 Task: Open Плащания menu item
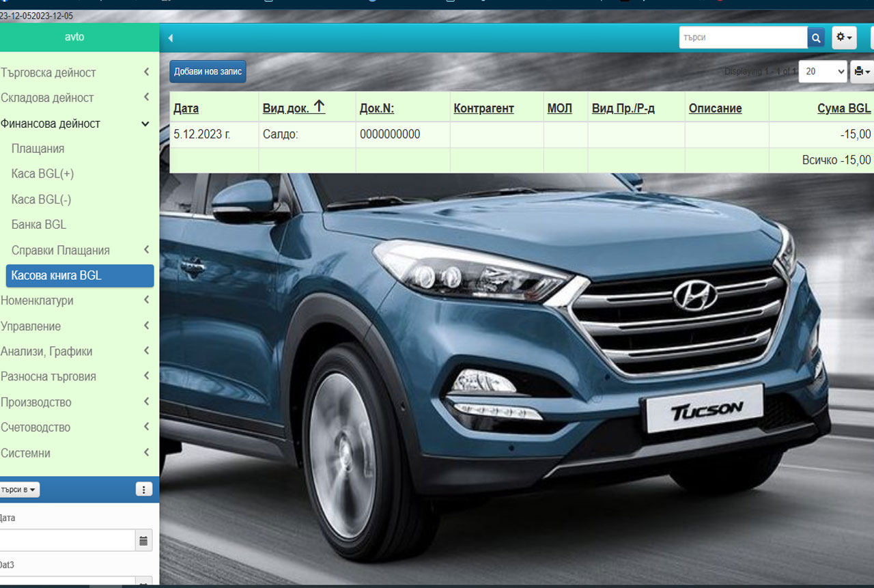click(x=38, y=149)
